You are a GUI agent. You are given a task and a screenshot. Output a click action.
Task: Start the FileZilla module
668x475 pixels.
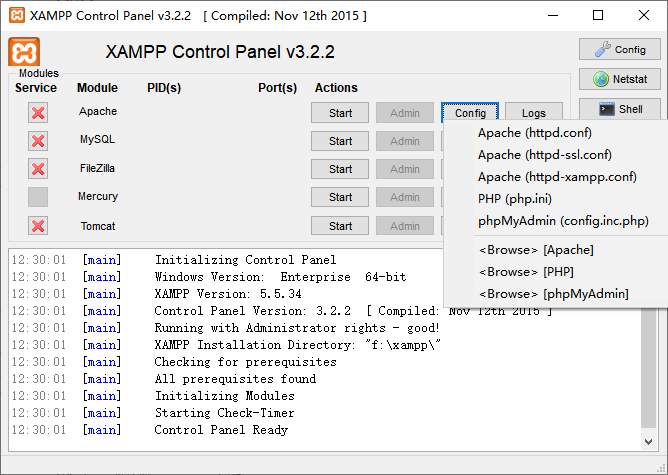click(x=340, y=169)
